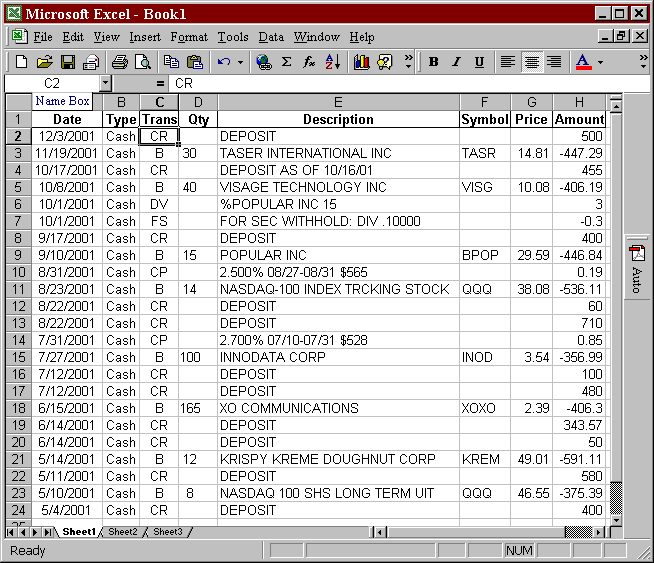Select the Sheet1 tab
The width and height of the screenshot is (654, 563).
point(79,532)
